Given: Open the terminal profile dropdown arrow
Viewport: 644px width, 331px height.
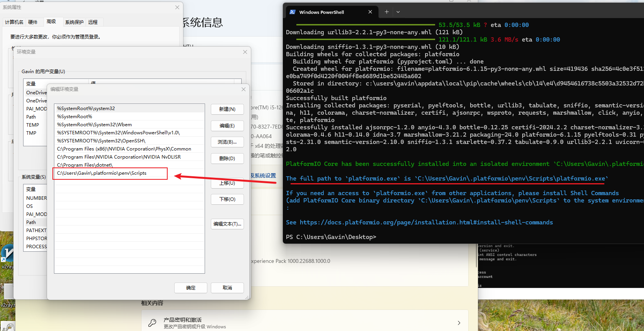Looking at the screenshot, I should (x=398, y=12).
